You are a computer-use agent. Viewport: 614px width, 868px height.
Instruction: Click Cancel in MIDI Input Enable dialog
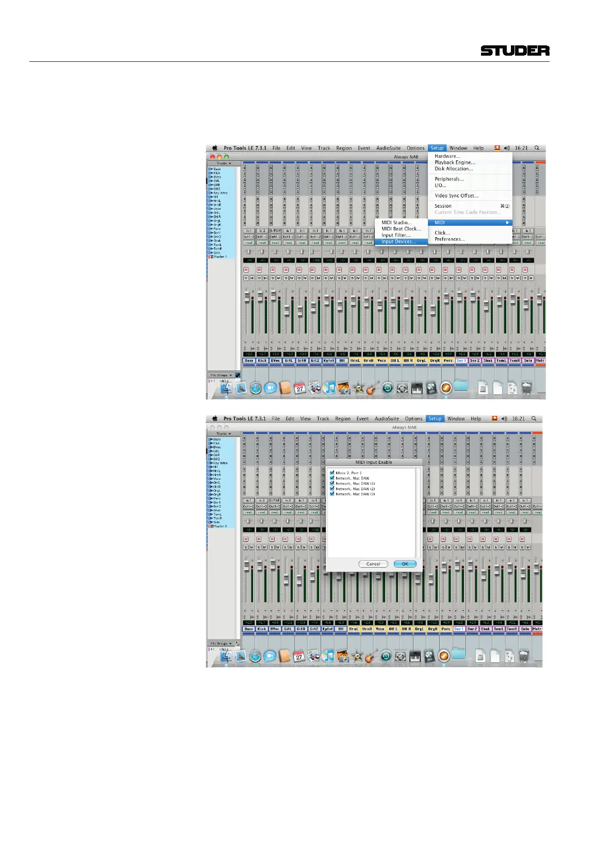pos(373,564)
